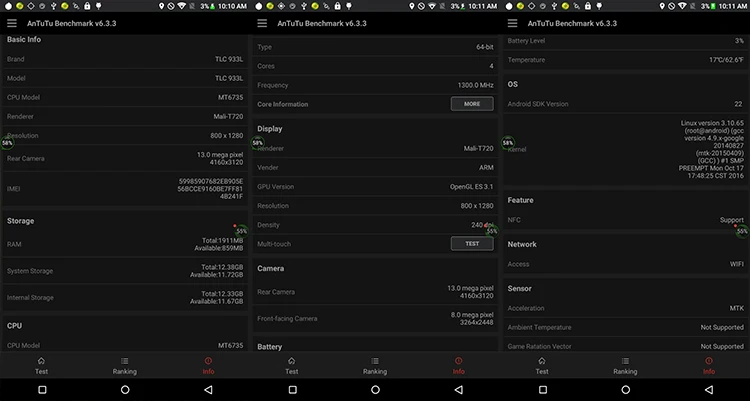The width and height of the screenshot is (750, 401).
Task: Tap location pin icon in left screenshot
Action: point(161,6)
